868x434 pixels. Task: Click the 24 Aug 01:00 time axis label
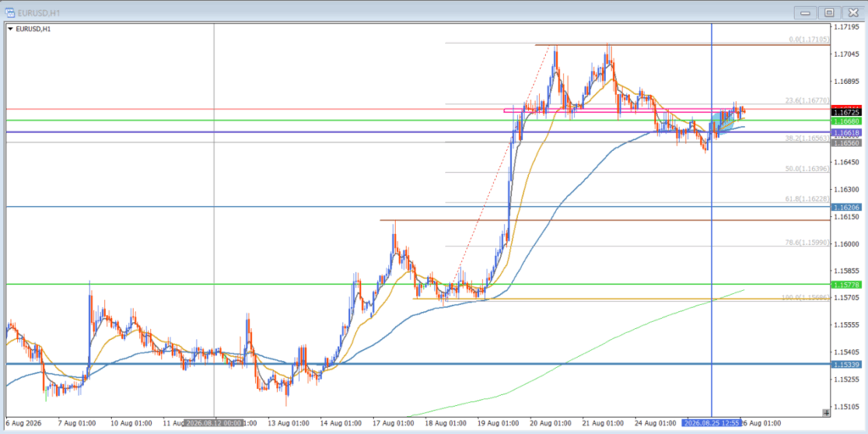click(654, 423)
